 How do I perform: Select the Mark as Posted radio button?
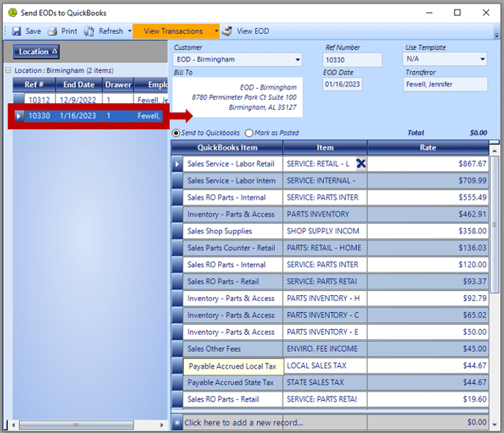(x=249, y=133)
